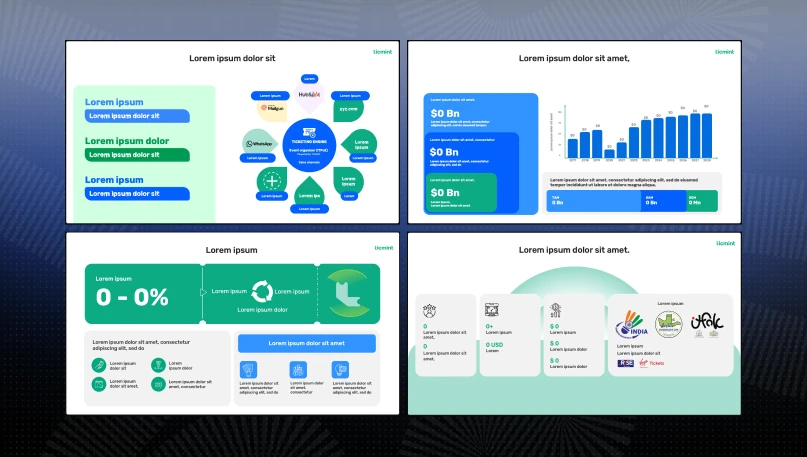This screenshot has height=457, width=807.
Task: Click the round green emblem logo
Action: (669, 324)
